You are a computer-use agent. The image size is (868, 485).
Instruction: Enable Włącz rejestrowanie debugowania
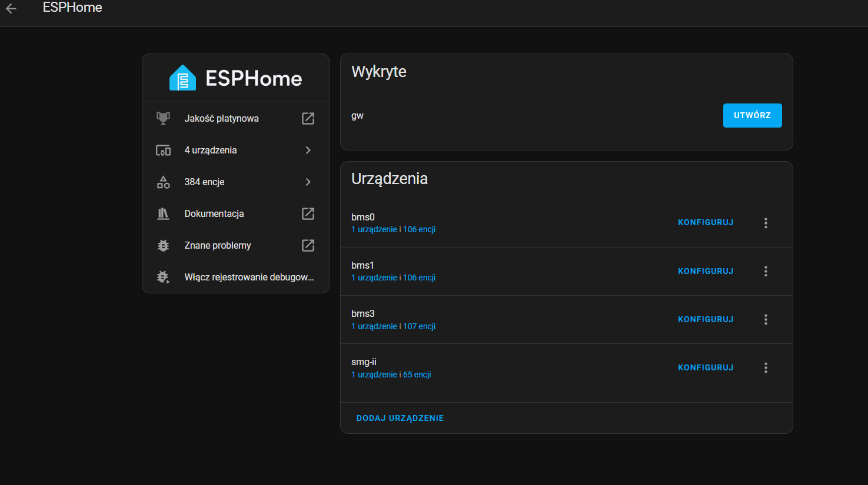coord(235,277)
